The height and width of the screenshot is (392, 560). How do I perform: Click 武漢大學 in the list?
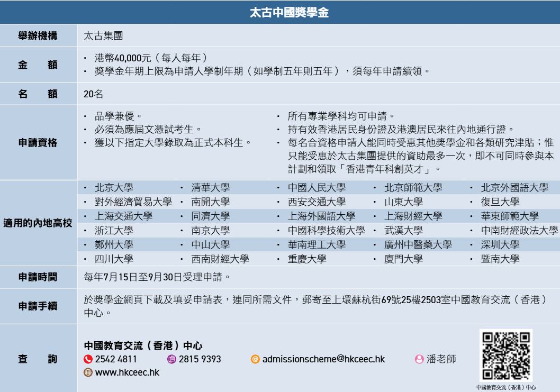(403, 231)
